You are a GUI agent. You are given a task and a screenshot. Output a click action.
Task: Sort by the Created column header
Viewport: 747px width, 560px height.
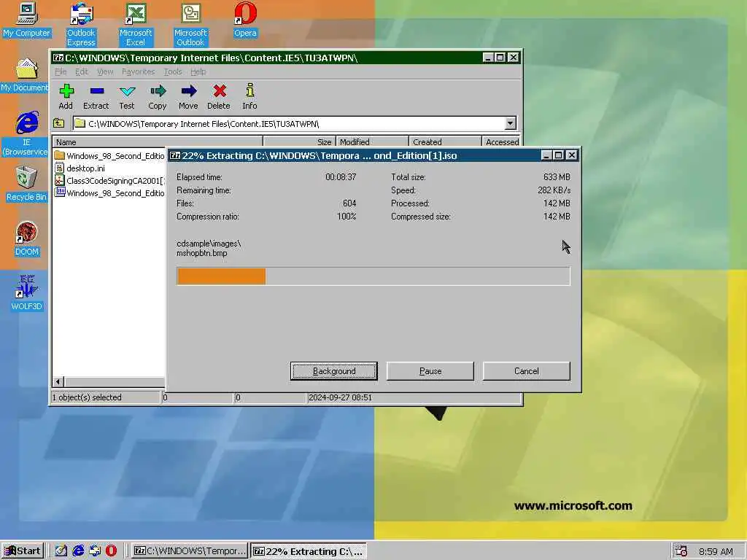445,142
